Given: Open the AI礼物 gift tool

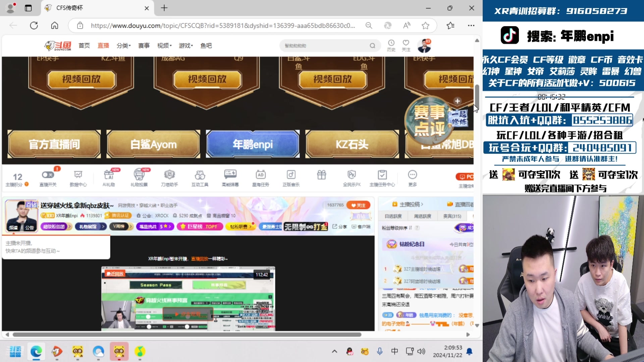Looking at the screenshot, I should pyautogui.click(x=109, y=178).
